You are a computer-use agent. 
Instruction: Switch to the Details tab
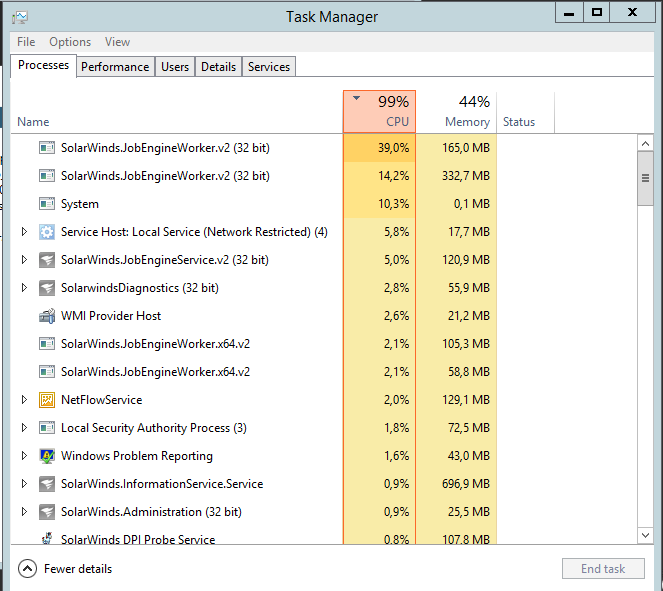click(x=218, y=67)
